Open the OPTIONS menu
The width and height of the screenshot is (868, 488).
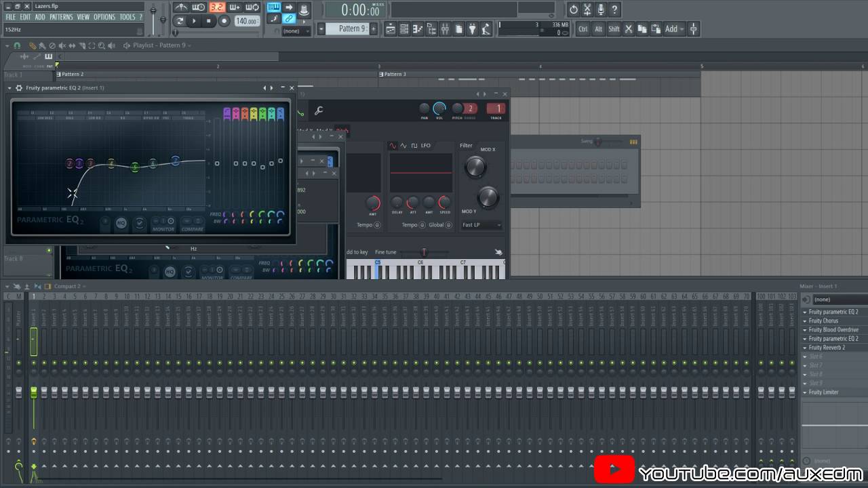(x=104, y=17)
